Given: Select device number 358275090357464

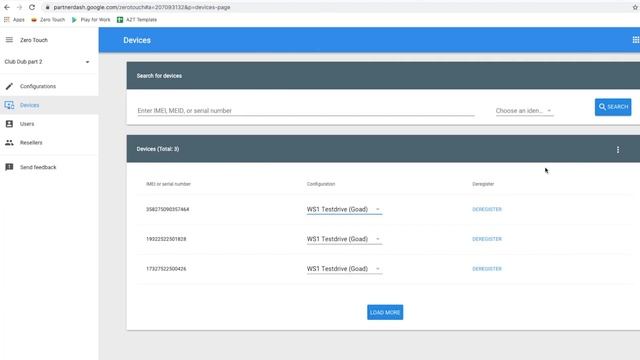Looking at the screenshot, I should [167, 209].
